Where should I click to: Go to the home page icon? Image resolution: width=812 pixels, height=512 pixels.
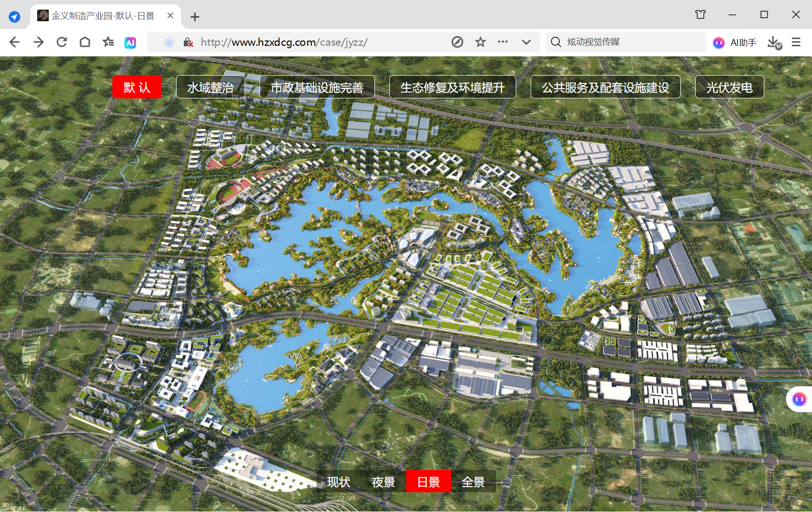[x=85, y=42]
